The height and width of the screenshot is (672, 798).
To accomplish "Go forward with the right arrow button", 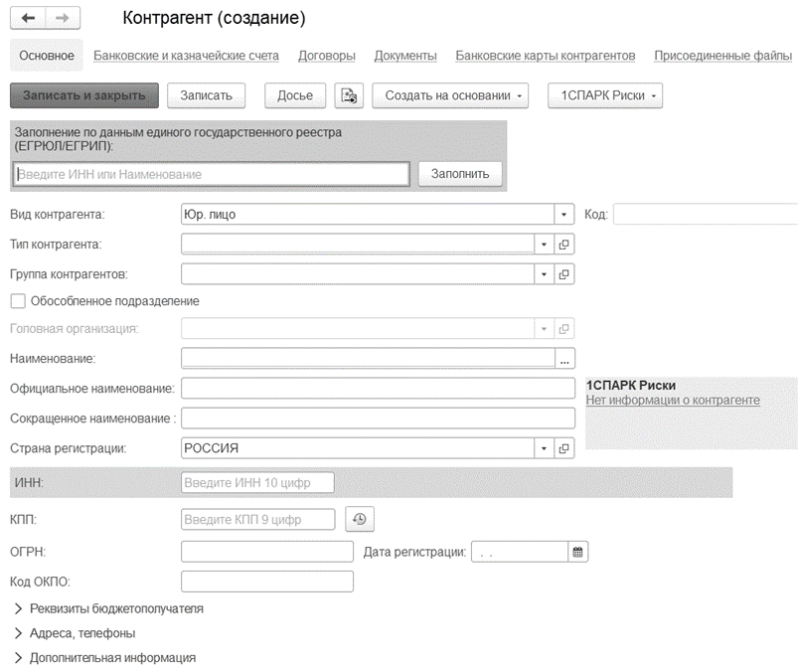I will point(63,18).
